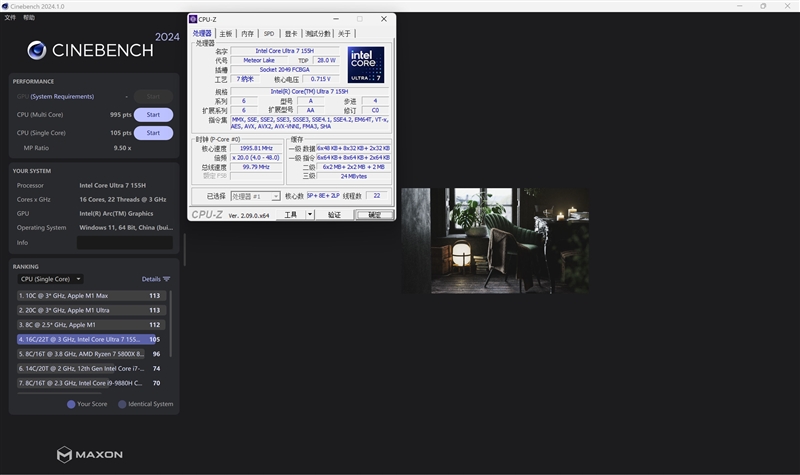Click the Cinebench sphere logo icon
800x475 pixels.
coord(37,50)
